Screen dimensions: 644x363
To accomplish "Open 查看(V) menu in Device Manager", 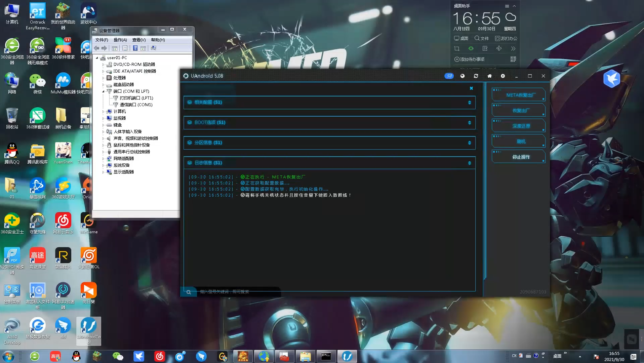I will (139, 40).
